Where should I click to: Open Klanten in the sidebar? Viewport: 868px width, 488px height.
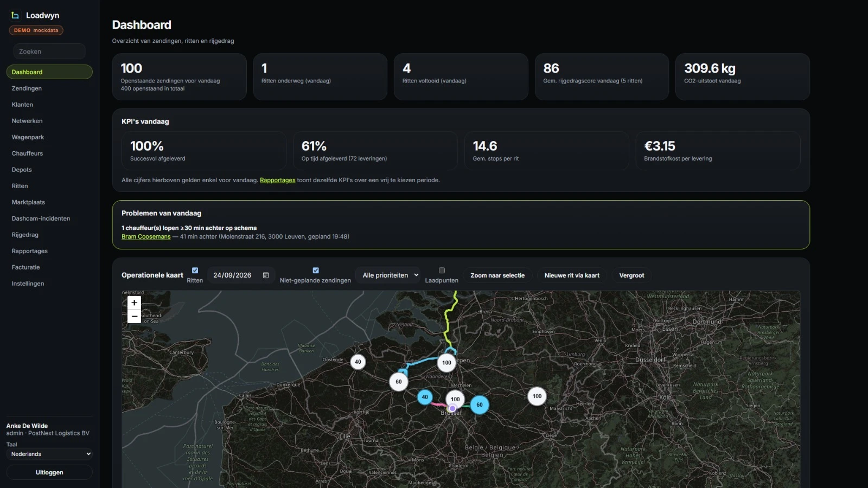click(x=49, y=105)
